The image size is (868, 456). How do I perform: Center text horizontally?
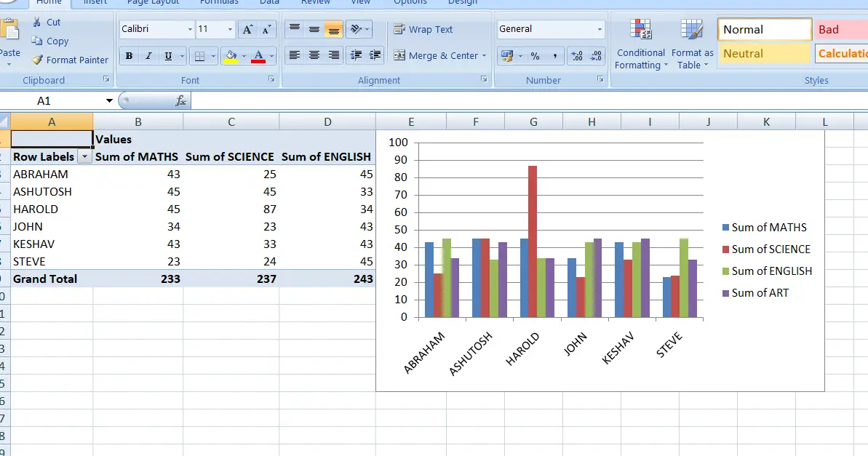point(314,55)
